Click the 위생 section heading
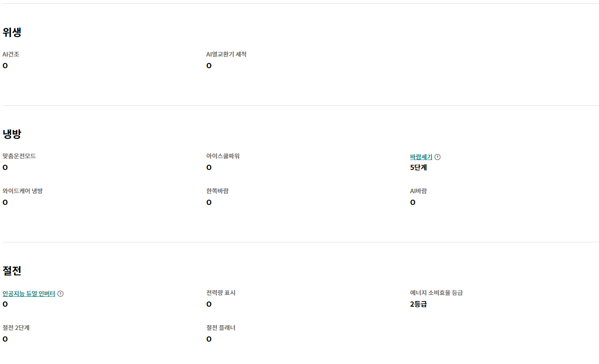The image size is (599, 364). point(12,32)
